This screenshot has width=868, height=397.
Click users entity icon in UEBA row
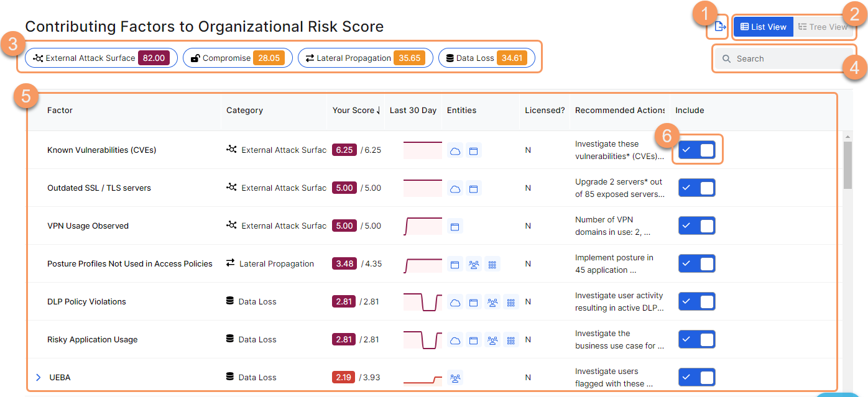455,378
